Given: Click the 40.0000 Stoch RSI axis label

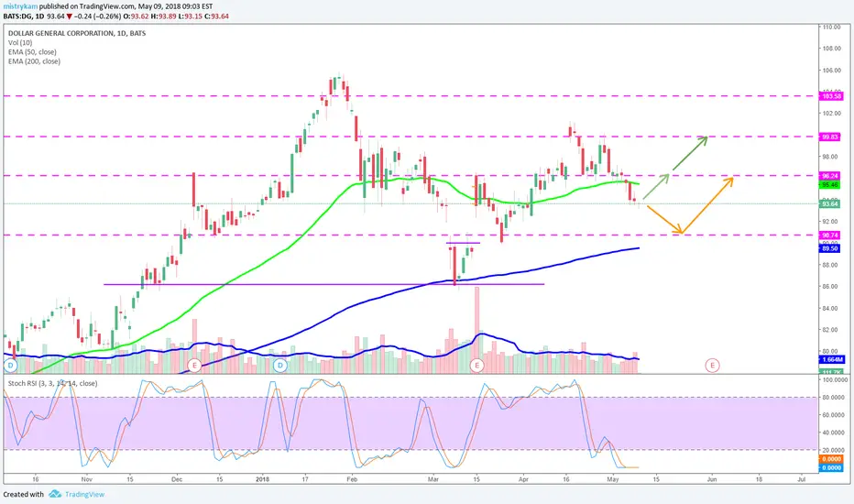Looking at the screenshot, I should 833,433.
